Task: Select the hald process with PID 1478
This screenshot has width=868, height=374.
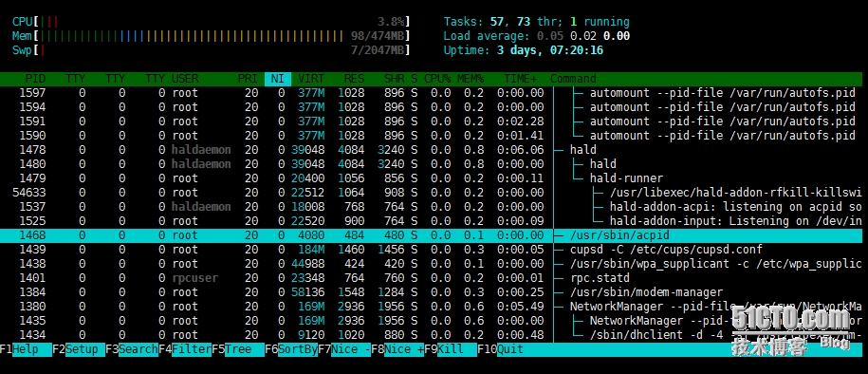Action: tap(432, 150)
